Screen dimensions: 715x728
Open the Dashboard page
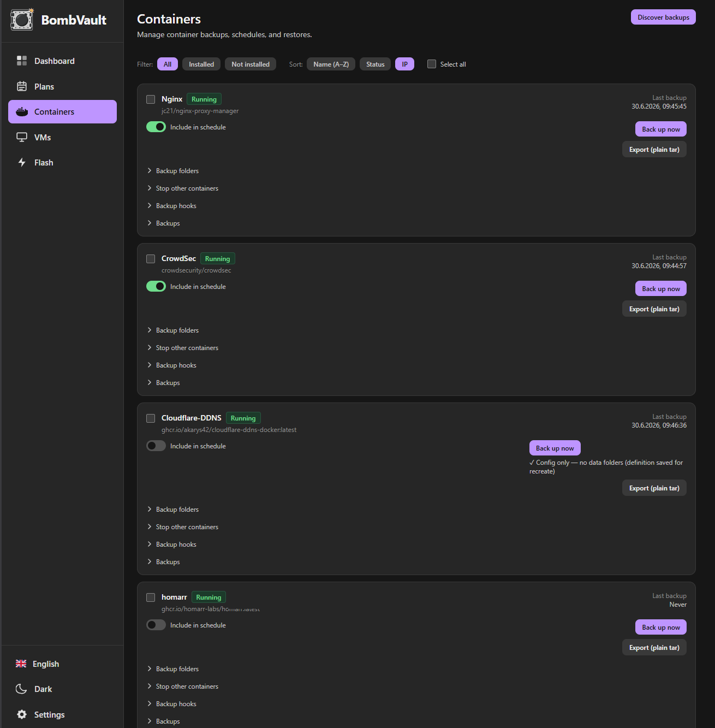pos(62,61)
